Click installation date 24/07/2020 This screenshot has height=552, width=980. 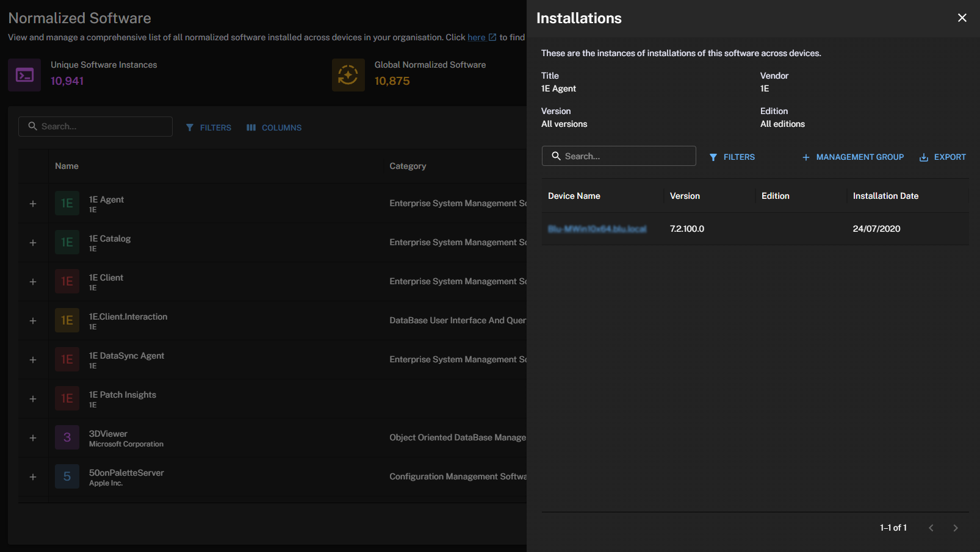point(876,229)
